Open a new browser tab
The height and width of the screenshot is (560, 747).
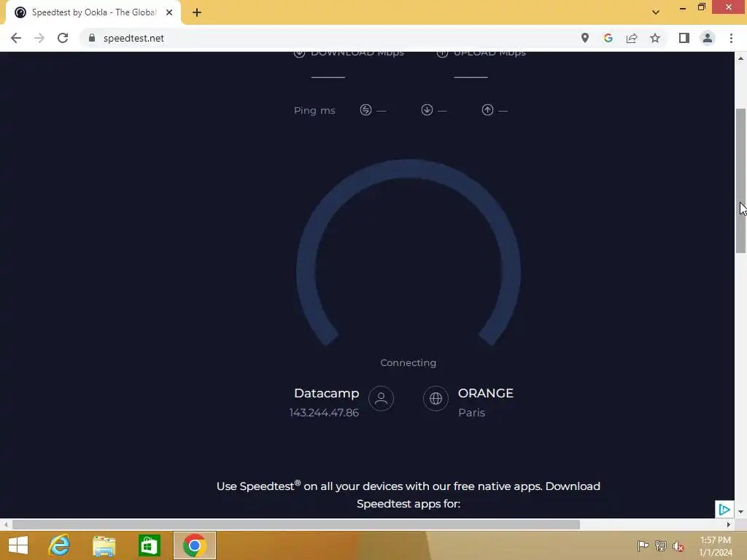[x=197, y=12]
